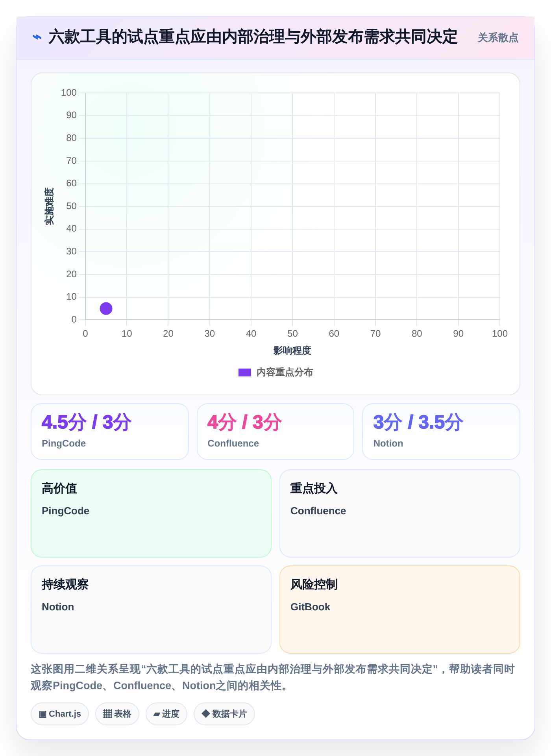Select the 持续观察 Notion quadrant card
Image resolution: width=551 pixels, height=756 pixels.
pyautogui.click(x=151, y=610)
